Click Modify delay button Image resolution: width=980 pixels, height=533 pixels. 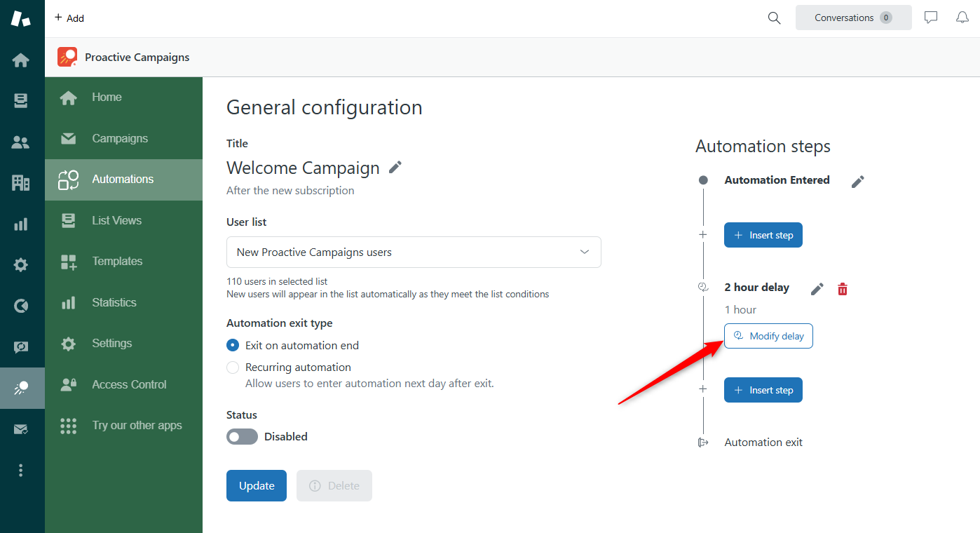(768, 336)
